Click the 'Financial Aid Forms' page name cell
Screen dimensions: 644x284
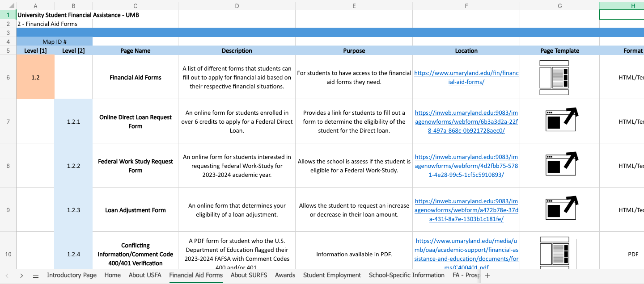(x=136, y=77)
